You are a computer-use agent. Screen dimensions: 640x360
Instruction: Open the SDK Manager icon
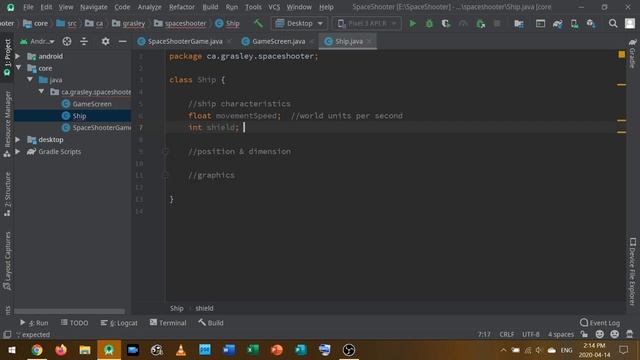591,24
